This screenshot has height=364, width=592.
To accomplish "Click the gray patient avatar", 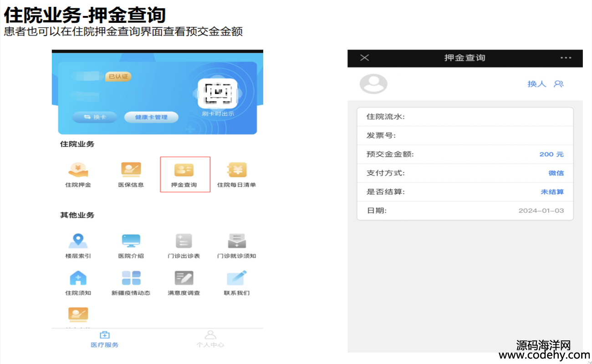I will [373, 84].
